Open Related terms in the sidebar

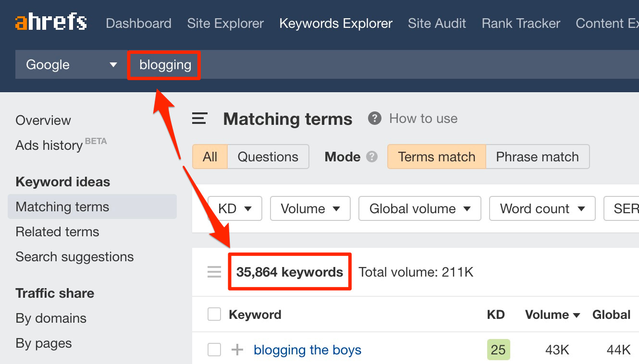(x=57, y=232)
